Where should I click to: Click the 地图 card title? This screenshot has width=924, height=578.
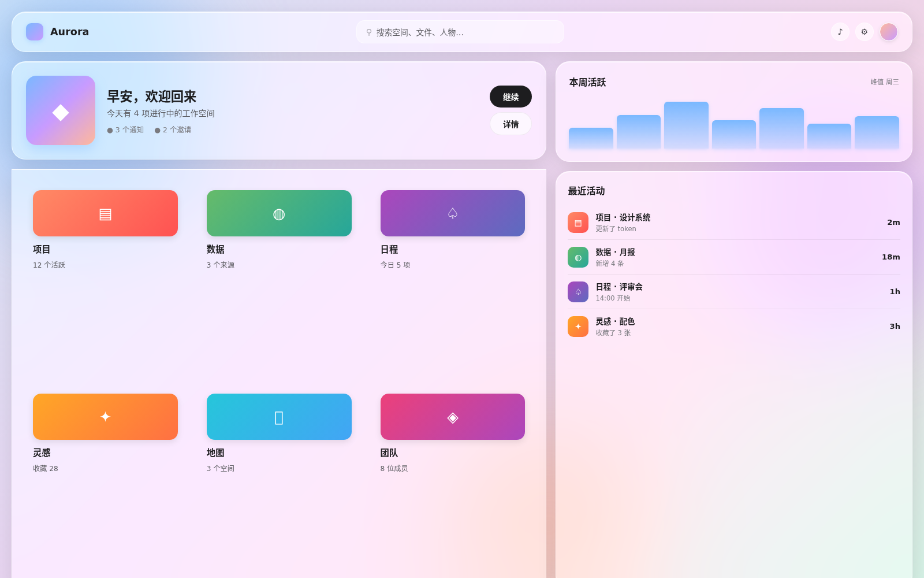215,453
